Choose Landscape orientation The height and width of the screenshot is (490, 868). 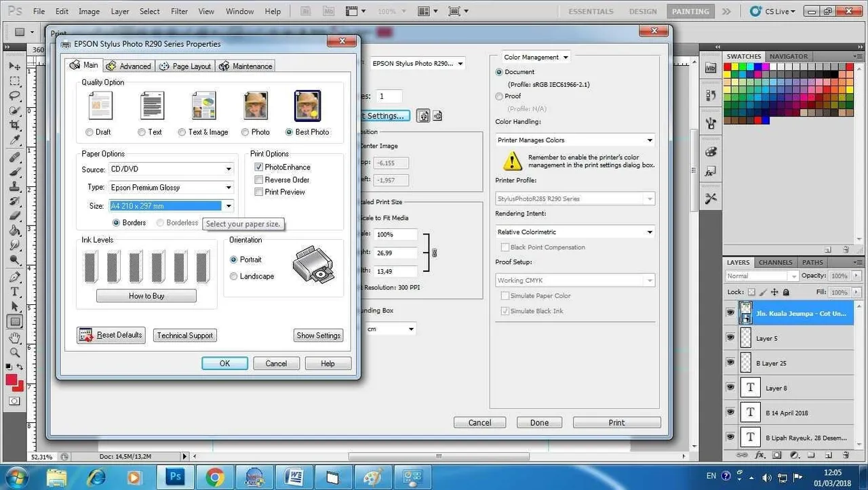point(234,277)
